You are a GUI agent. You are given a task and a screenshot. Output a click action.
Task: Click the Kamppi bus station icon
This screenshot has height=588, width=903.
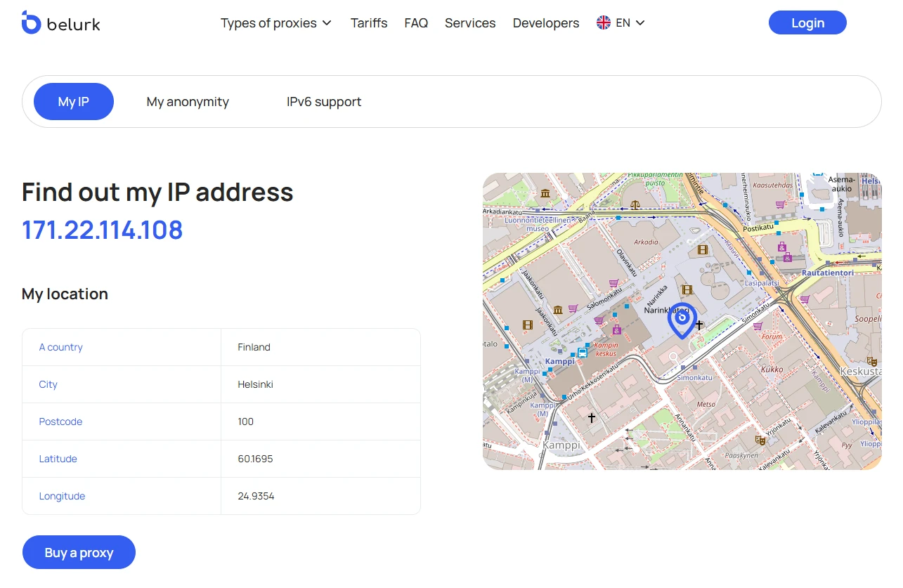(582, 353)
